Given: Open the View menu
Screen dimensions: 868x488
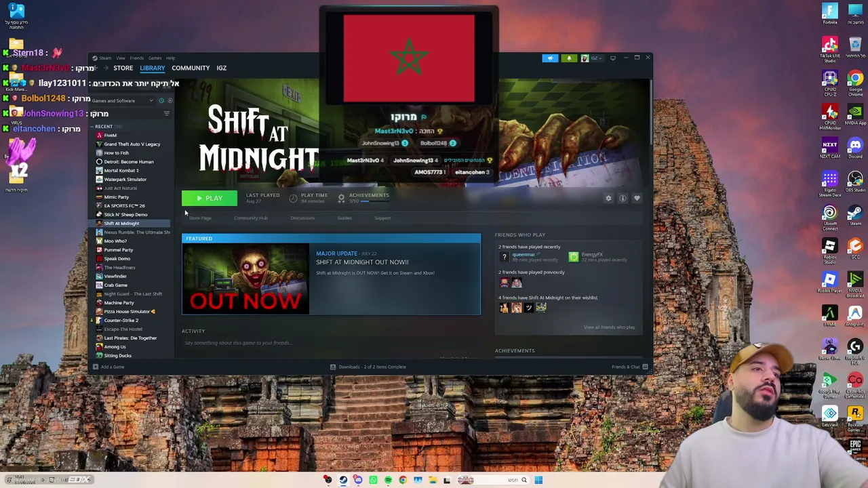Looking at the screenshot, I should (x=120, y=58).
